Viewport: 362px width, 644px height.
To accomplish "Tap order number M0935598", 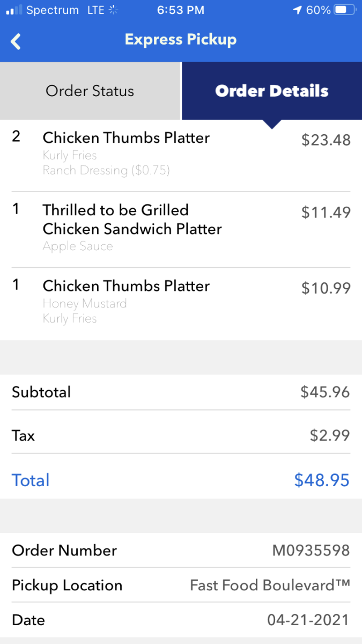I will 311,550.
